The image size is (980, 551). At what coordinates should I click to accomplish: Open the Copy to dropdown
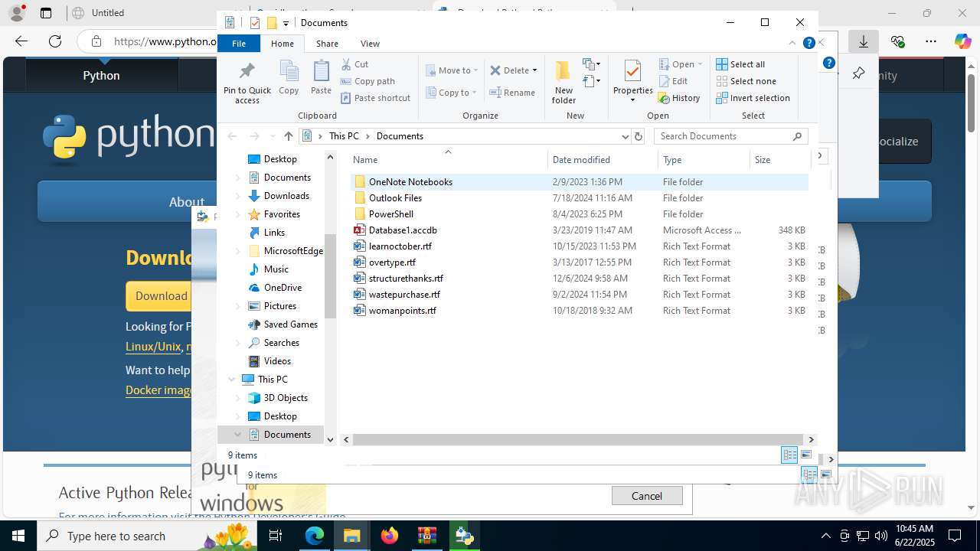tap(451, 93)
